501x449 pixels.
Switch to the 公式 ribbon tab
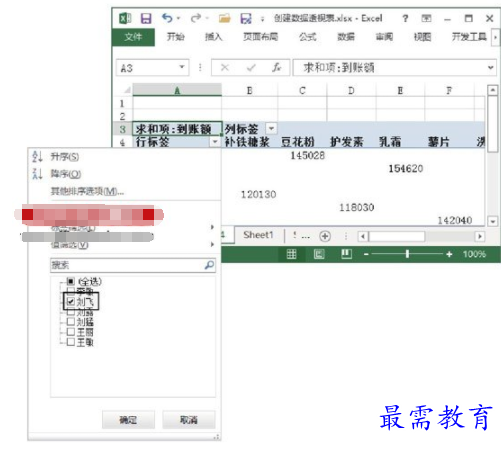coord(307,37)
